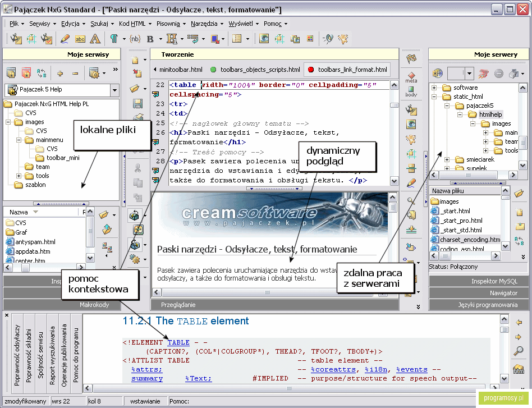Click the yellow plus icon in Moje serwisy
532x408 pixels.
point(60,73)
